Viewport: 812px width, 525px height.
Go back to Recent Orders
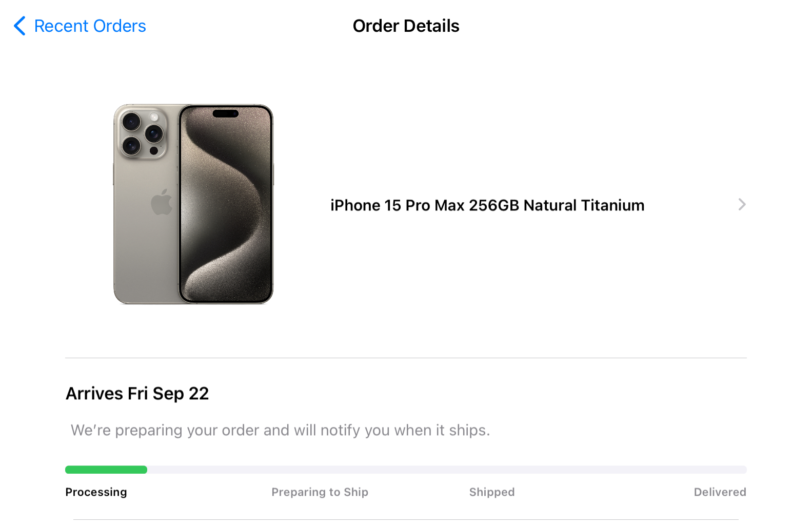pos(90,26)
